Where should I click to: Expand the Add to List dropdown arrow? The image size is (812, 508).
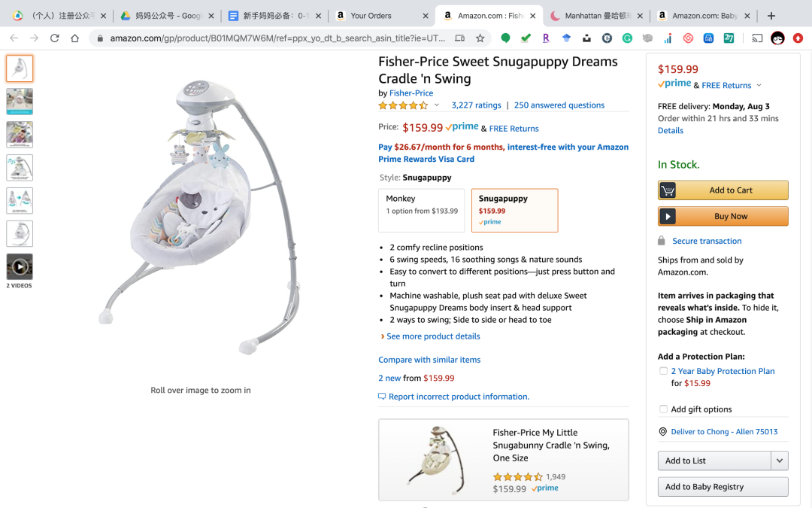pos(780,461)
